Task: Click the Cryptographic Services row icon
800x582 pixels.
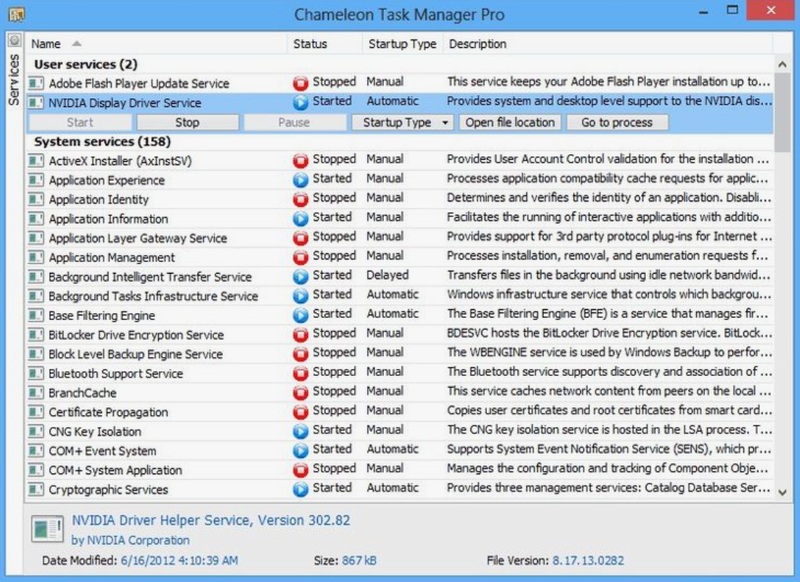Action: 36,489
